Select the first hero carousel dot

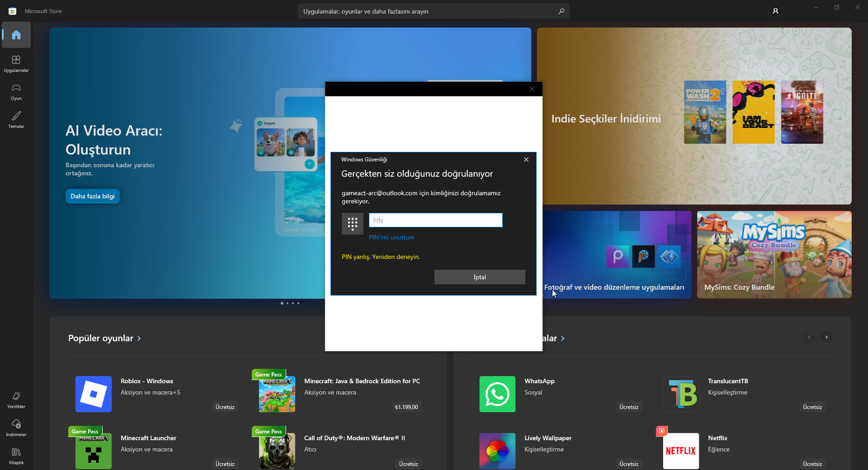(282, 303)
